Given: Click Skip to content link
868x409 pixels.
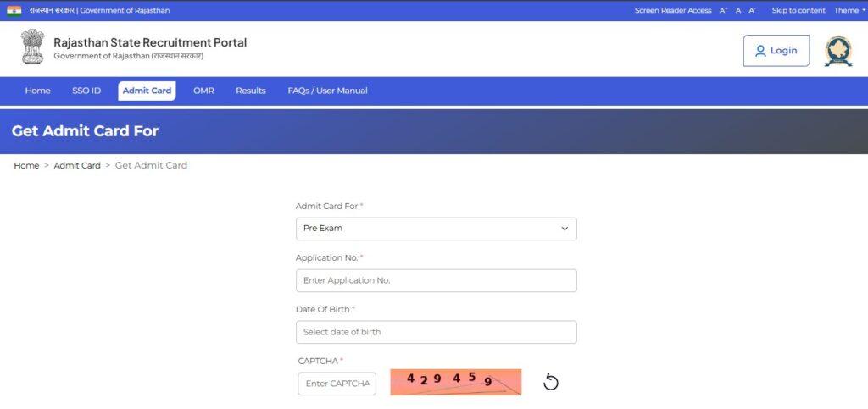Looking at the screenshot, I should pyautogui.click(x=798, y=10).
